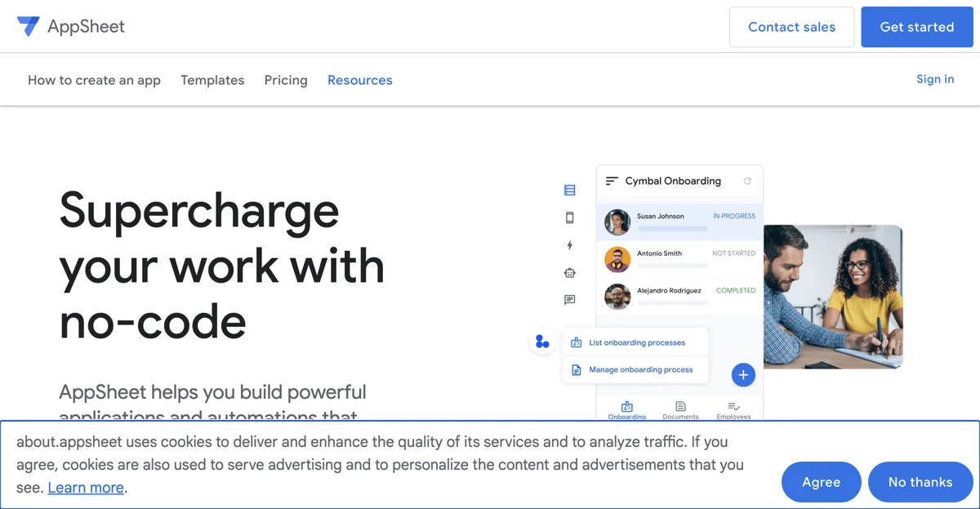980x509 pixels.
Task: Click Alejandro Rodriguez's avatar
Action: [617, 297]
